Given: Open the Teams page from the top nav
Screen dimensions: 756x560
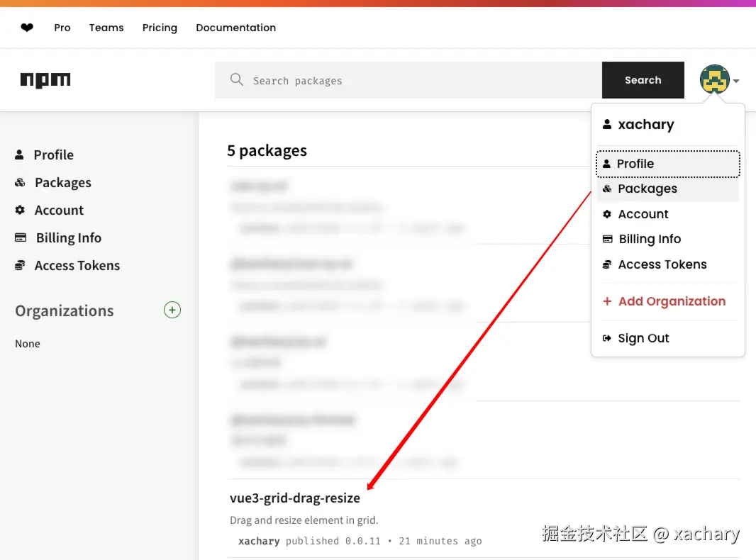Looking at the screenshot, I should tap(106, 28).
